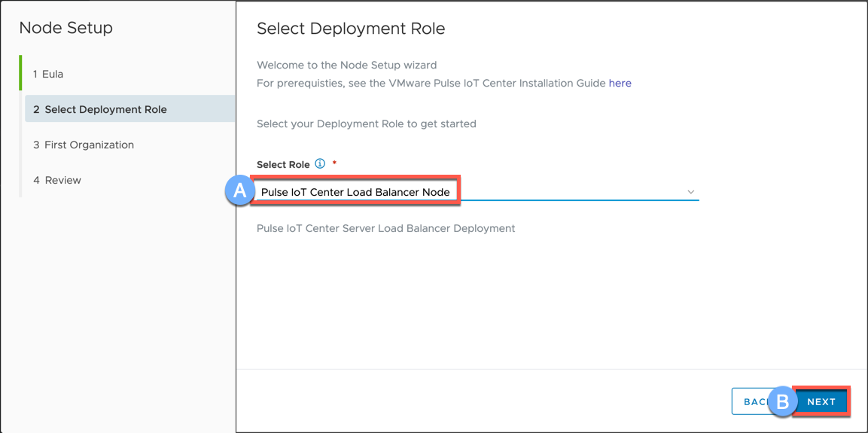Click 'Select your Deployment Role to get started'
Image resolution: width=868 pixels, height=433 pixels.
[x=367, y=123]
